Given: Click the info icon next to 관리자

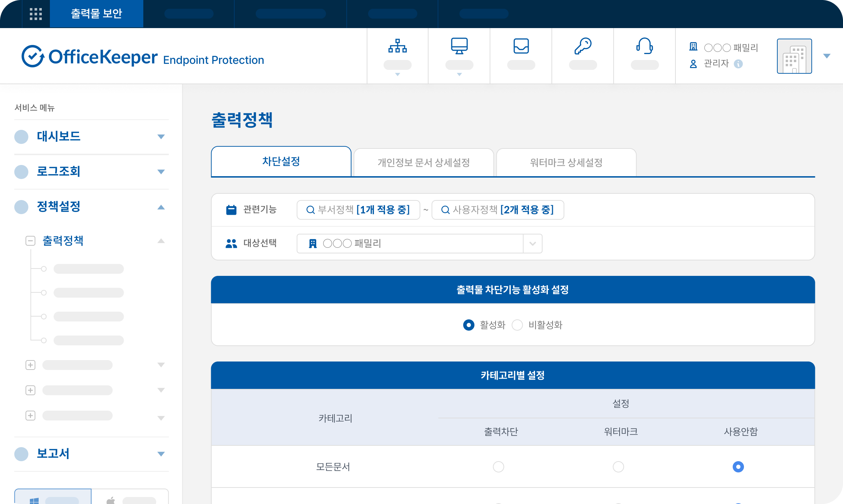Looking at the screenshot, I should 738,64.
